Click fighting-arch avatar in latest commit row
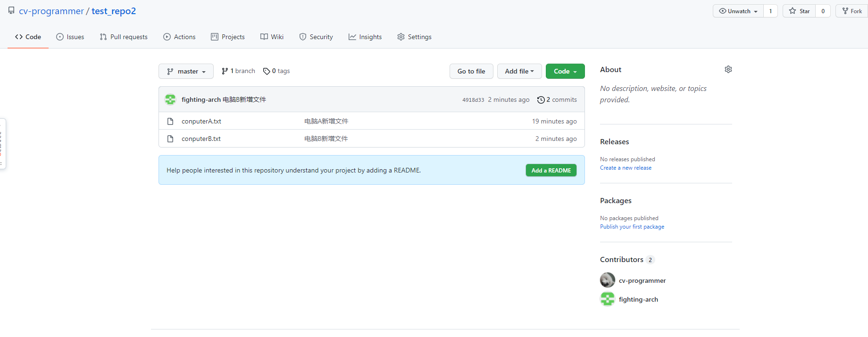The width and height of the screenshot is (868, 337). (x=170, y=99)
